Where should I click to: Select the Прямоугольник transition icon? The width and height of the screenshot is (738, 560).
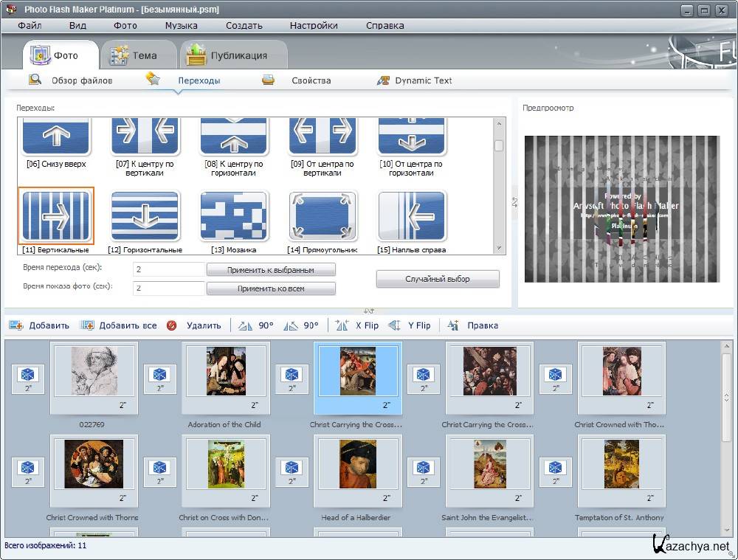pyautogui.click(x=323, y=216)
